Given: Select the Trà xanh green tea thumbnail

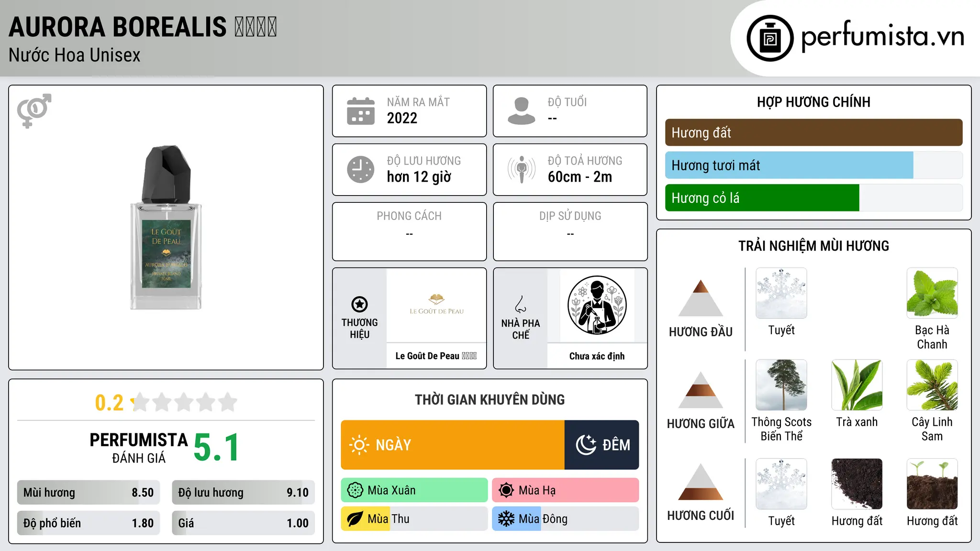Looking at the screenshot, I should coord(857,385).
